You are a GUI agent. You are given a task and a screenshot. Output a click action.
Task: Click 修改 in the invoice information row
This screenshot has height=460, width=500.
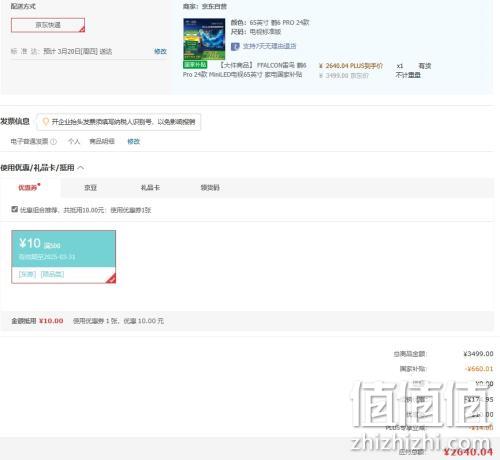click(134, 141)
